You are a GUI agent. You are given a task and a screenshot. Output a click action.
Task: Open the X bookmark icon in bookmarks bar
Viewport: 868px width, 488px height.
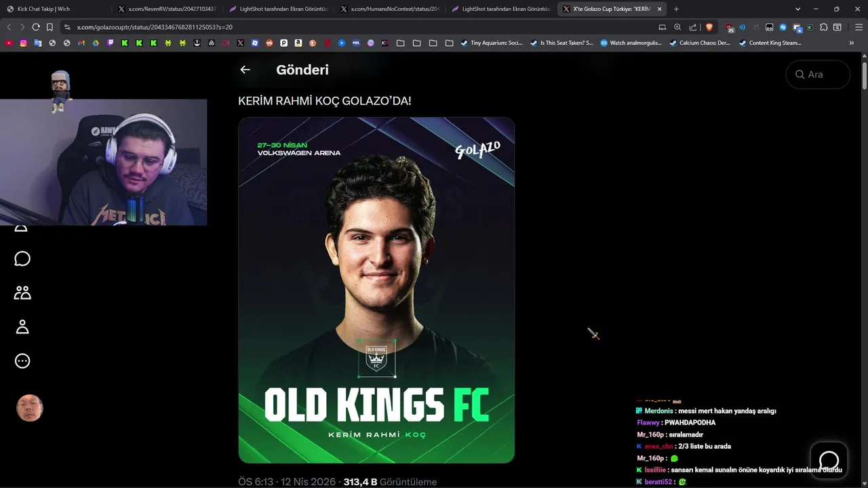point(240,43)
